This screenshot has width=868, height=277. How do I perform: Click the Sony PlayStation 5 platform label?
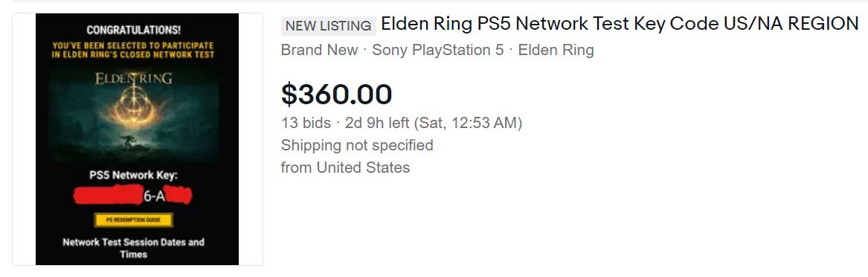coord(438,50)
